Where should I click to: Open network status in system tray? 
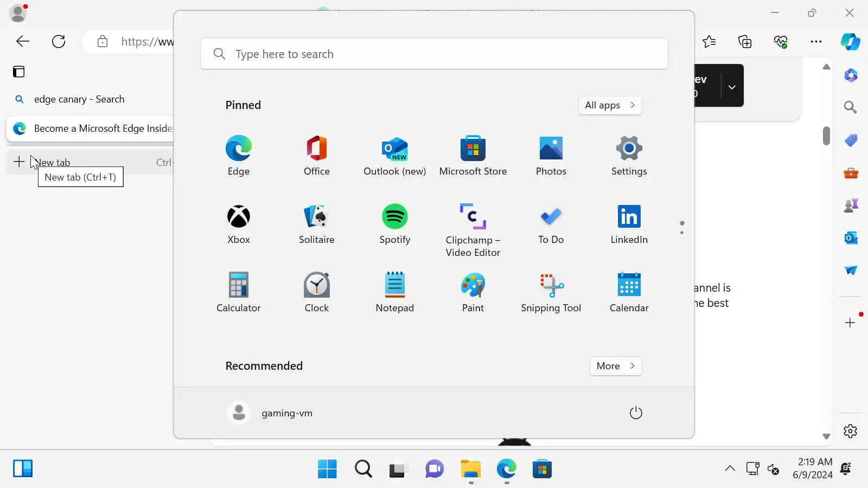pyautogui.click(x=752, y=468)
